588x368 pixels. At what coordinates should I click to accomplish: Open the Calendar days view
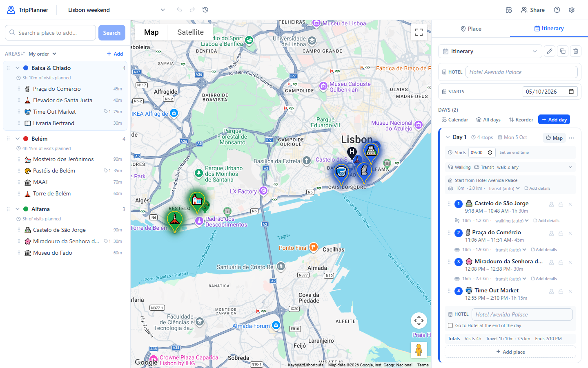[x=454, y=120]
